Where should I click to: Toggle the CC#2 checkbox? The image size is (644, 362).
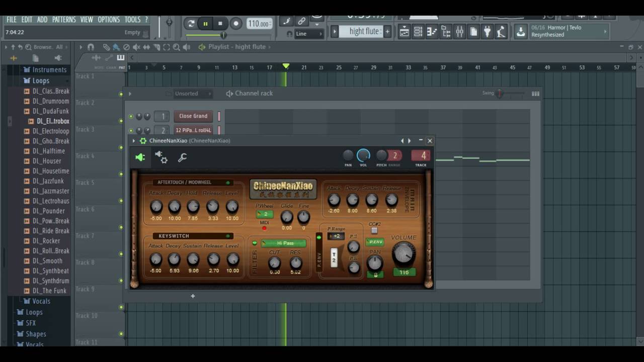[x=374, y=231]
